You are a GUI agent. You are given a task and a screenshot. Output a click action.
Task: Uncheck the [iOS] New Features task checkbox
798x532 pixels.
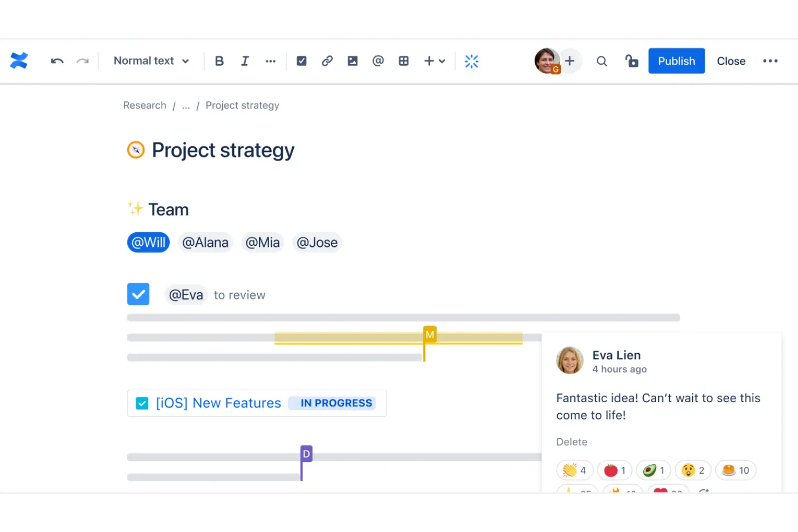click(x=142, y=403)
